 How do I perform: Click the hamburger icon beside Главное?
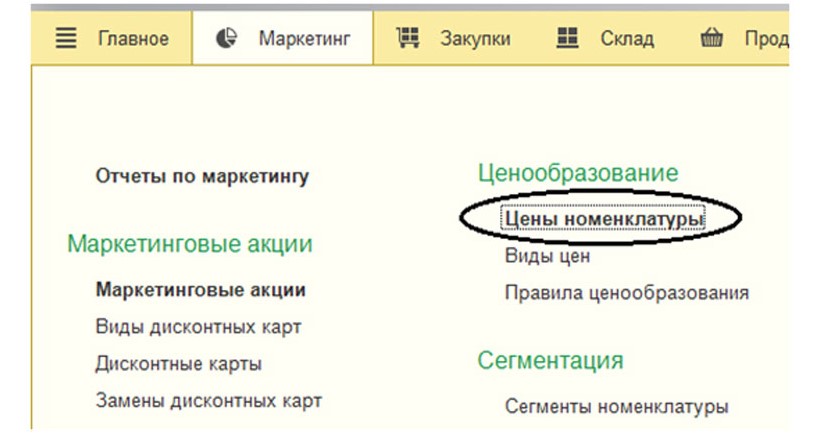click(x=66, y=39)
